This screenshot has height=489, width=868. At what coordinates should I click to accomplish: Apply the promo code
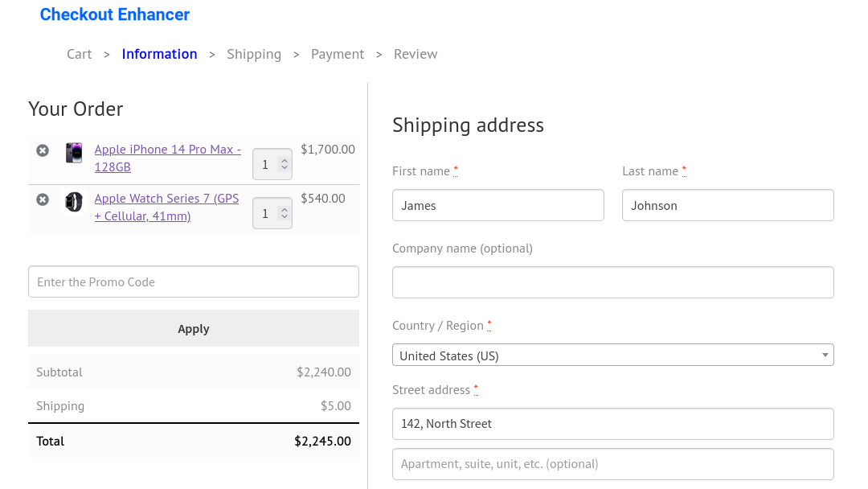pyautogui.click(x=194, y=328)
